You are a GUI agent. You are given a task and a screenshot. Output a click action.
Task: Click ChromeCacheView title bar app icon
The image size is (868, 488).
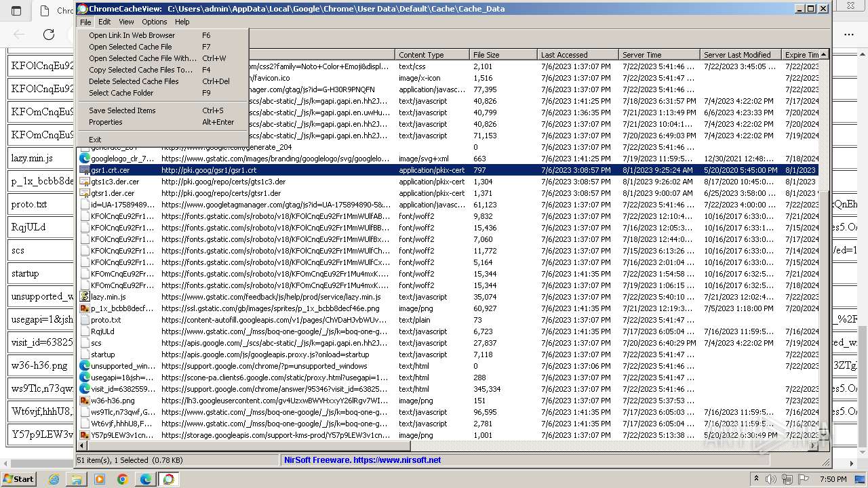pyautogui.click(x=83, y=9)
